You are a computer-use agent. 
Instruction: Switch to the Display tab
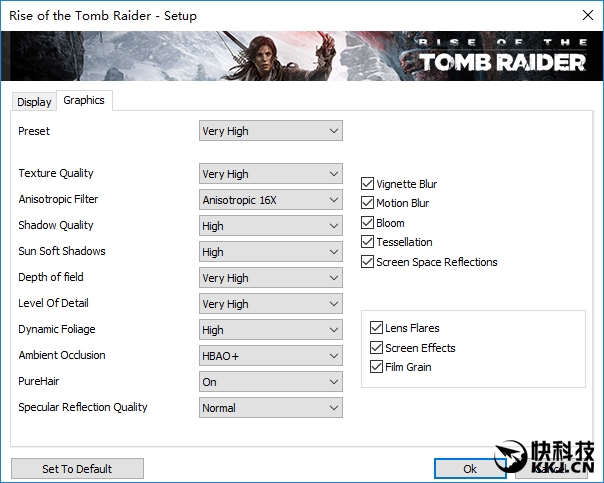coord(34,102)
